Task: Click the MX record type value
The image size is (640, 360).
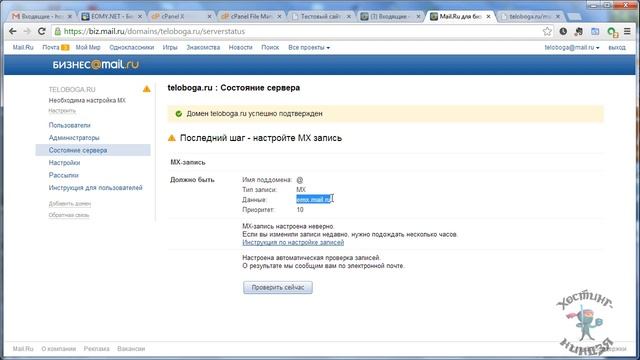Action: [x=301, y=190]
